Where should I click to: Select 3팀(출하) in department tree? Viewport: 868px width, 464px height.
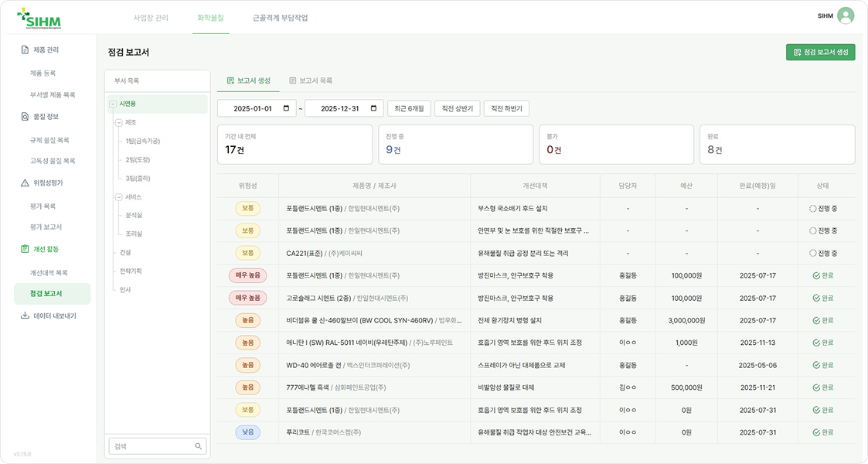[138, 179]
